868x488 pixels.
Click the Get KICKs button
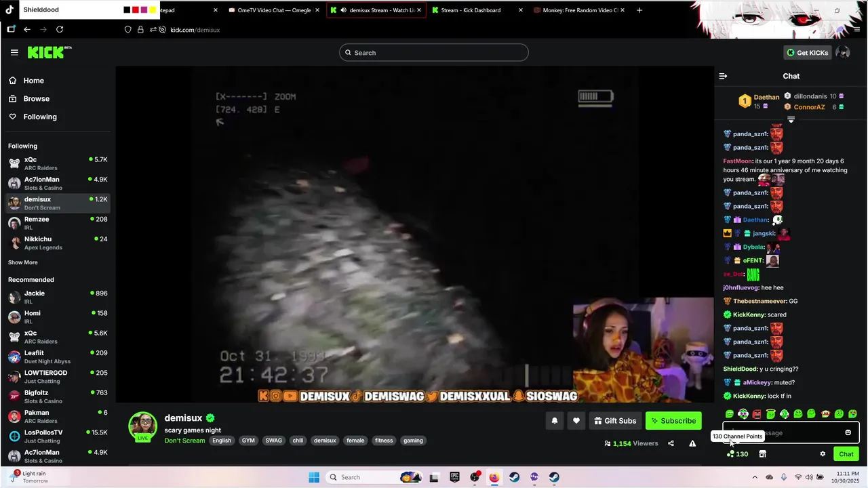807,53
